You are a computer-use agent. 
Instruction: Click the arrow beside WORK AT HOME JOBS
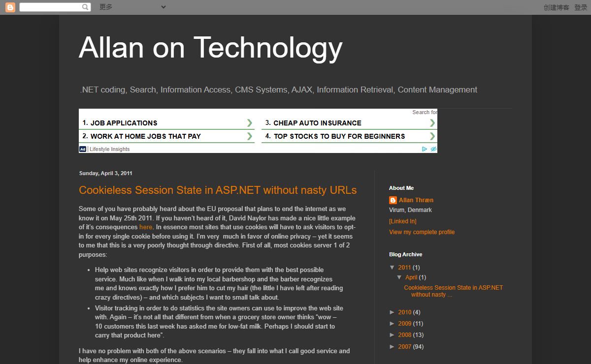(x=250, y=136)
